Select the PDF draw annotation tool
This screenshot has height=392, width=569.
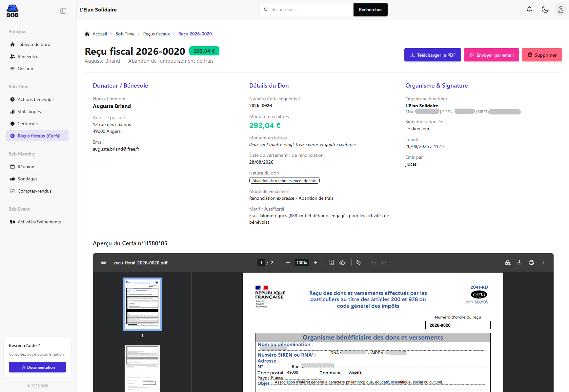[x=359, y=262]
